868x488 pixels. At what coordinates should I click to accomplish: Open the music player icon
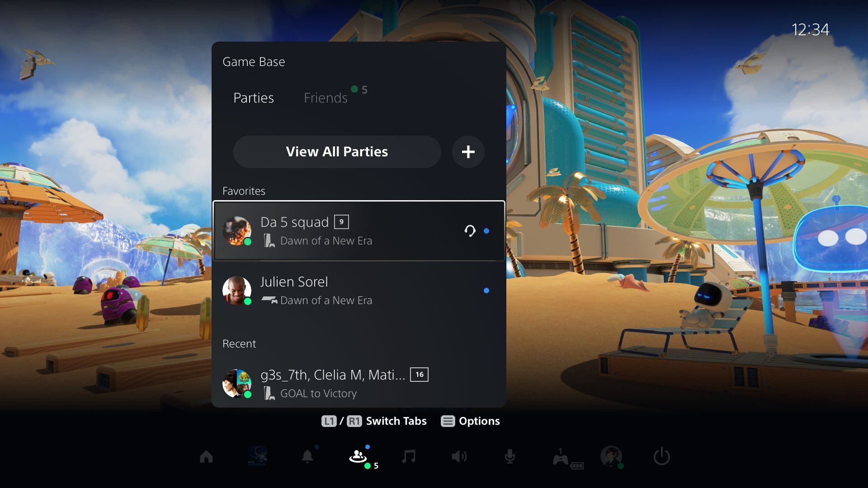coord(409,456)
